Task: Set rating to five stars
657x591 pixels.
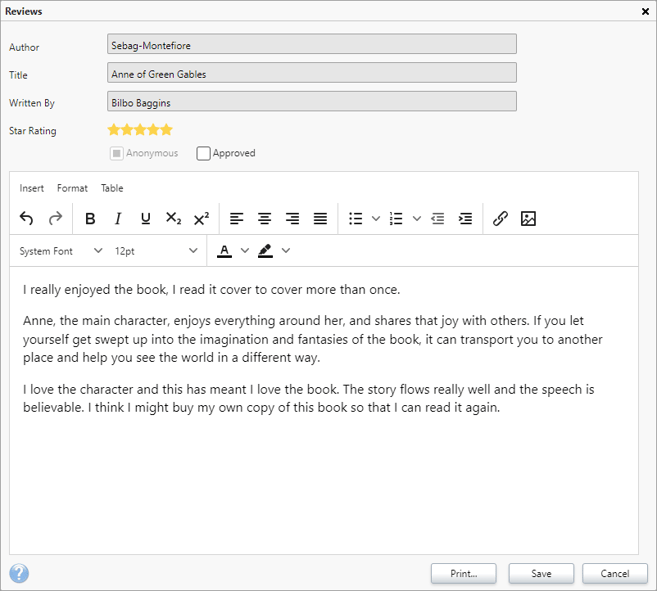Action: click(x=166, y=130)
